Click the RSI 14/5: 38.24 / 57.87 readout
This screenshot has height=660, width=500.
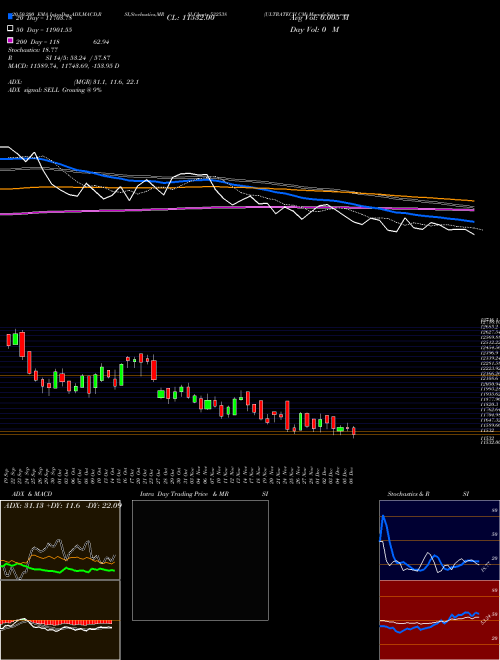pos(59,58)
